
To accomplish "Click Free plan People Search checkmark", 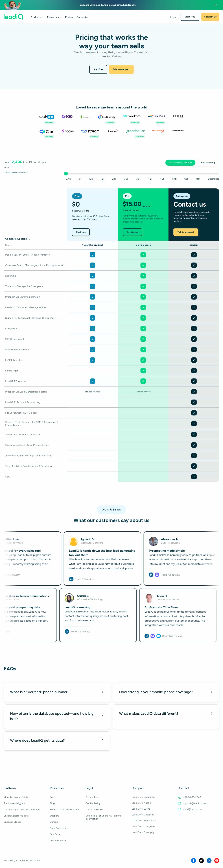I will tap(92, 255).
